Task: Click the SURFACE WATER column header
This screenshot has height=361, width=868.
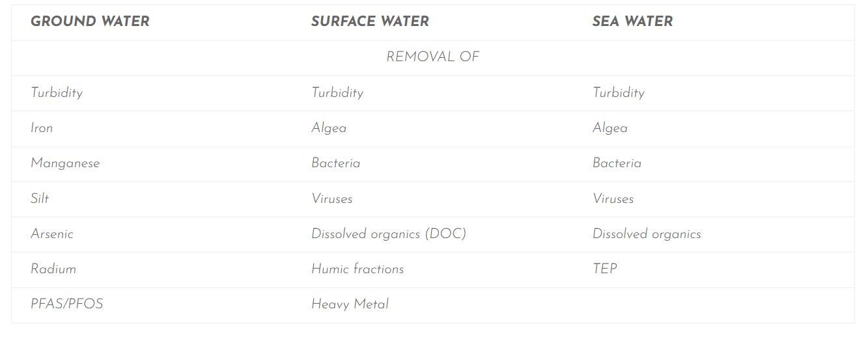Action: pos(370,21)
